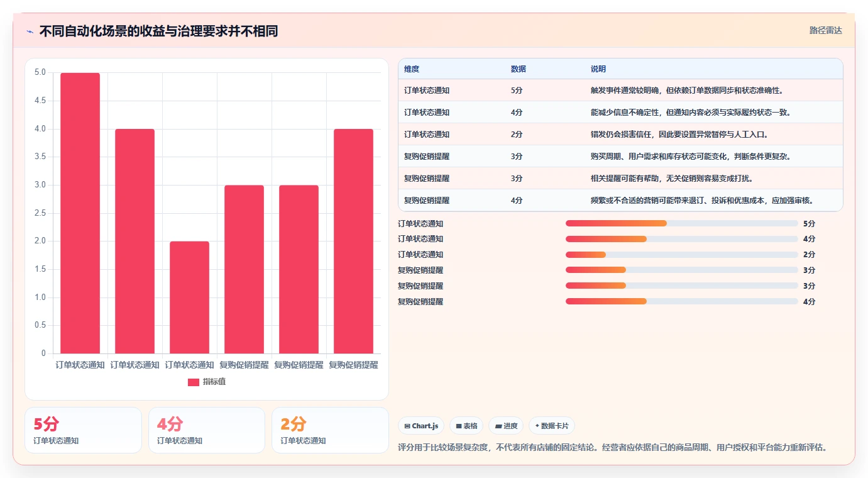Click the 订单状态通知 progress bar showing 5分
This screenshot has width=868, height=478.
coord(682,223)
